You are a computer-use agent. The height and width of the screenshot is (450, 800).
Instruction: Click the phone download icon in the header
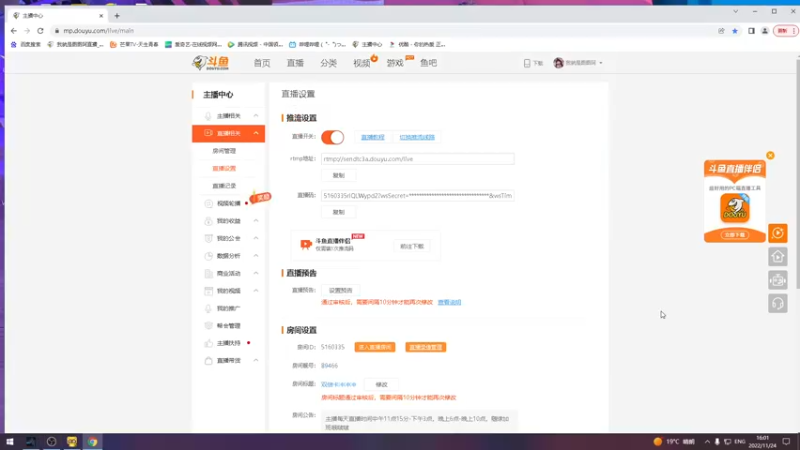(527, 63)
